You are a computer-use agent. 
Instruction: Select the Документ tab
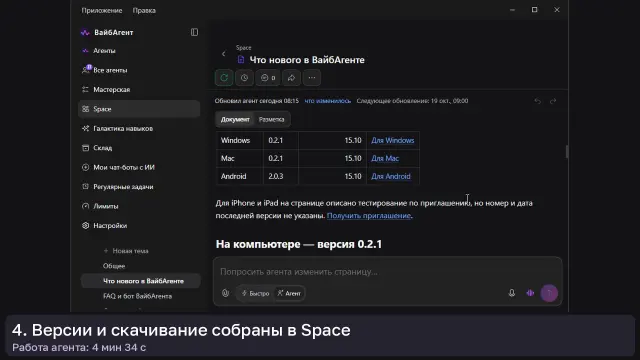(x=235, y=120)
